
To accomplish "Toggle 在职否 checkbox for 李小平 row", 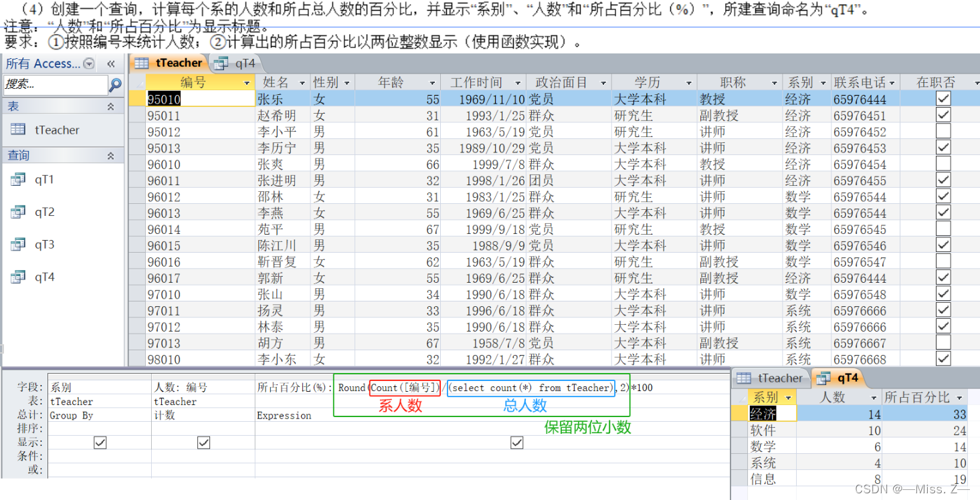I will [x=943, y=131].
